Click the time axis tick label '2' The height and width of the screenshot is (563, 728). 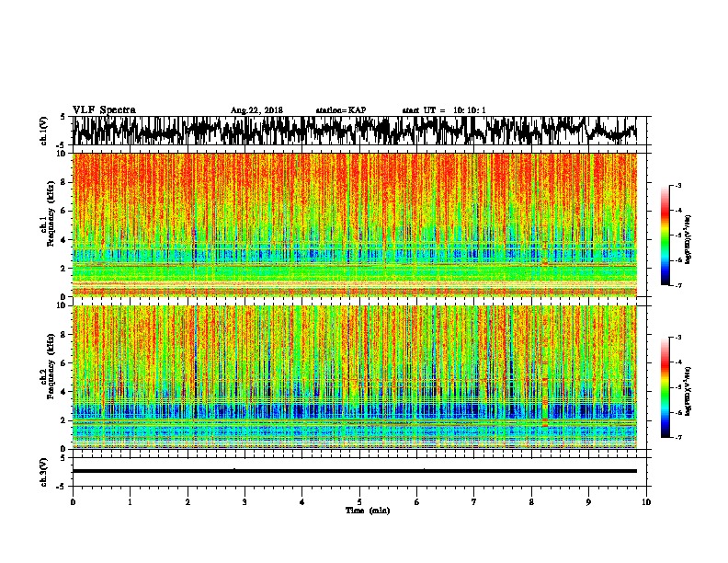click(x=188, y=501)
